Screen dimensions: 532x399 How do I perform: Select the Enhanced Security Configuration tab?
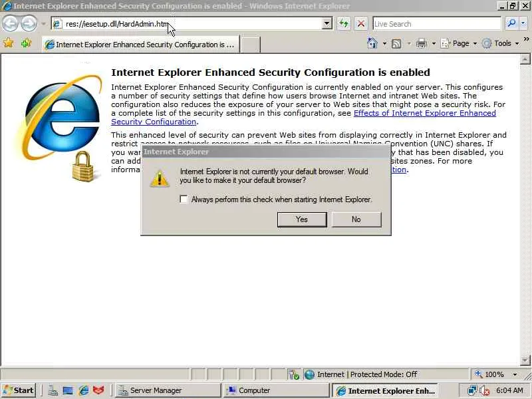(x=140, y=45)
